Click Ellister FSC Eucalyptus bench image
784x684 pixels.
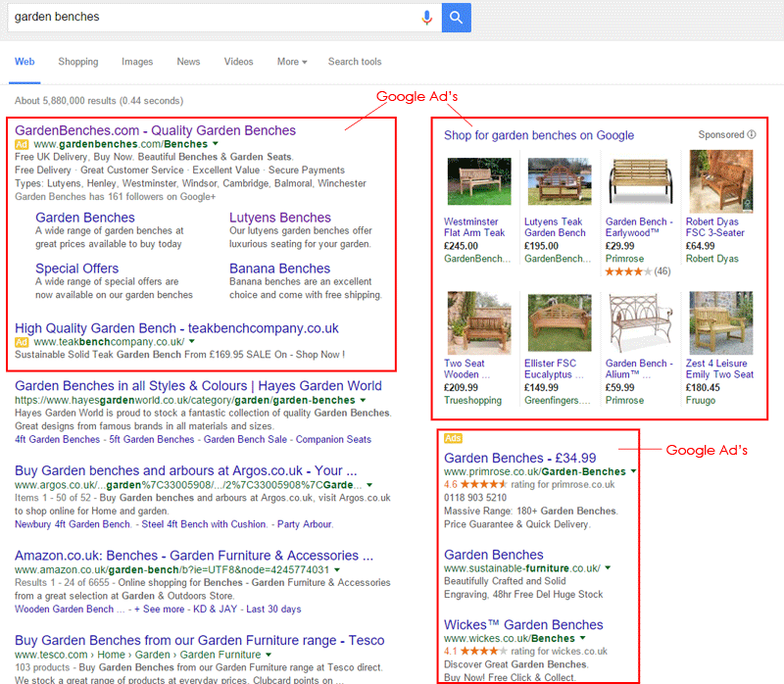click(560, 323)
